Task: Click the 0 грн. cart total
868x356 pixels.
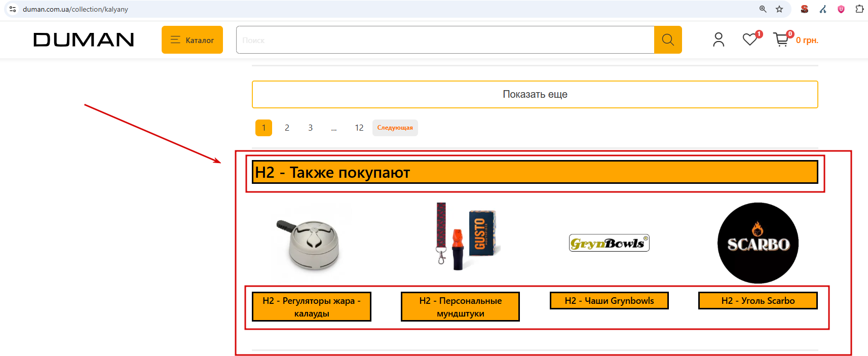Action: (807, 40)
